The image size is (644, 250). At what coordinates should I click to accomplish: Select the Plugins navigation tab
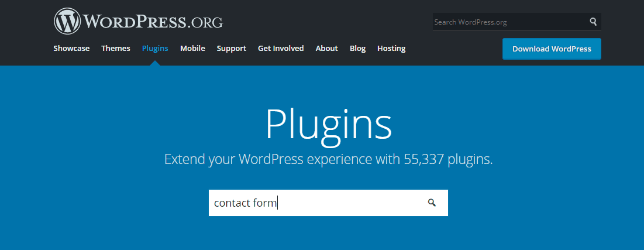click(155, 49)
